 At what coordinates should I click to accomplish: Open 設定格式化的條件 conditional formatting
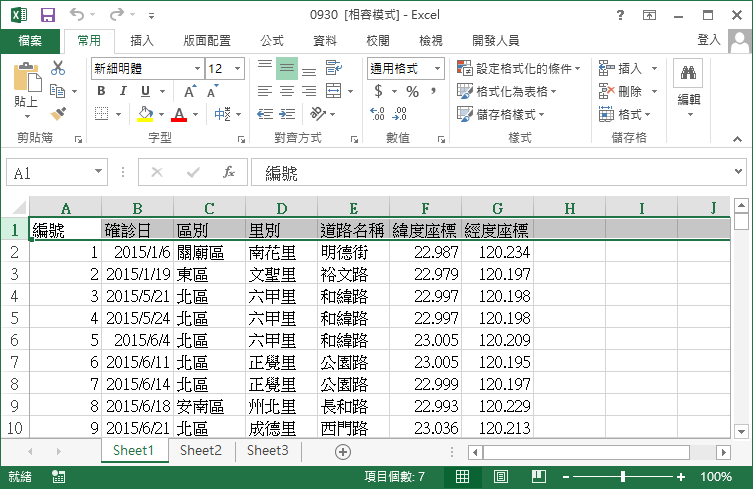[x=519, y=68]
